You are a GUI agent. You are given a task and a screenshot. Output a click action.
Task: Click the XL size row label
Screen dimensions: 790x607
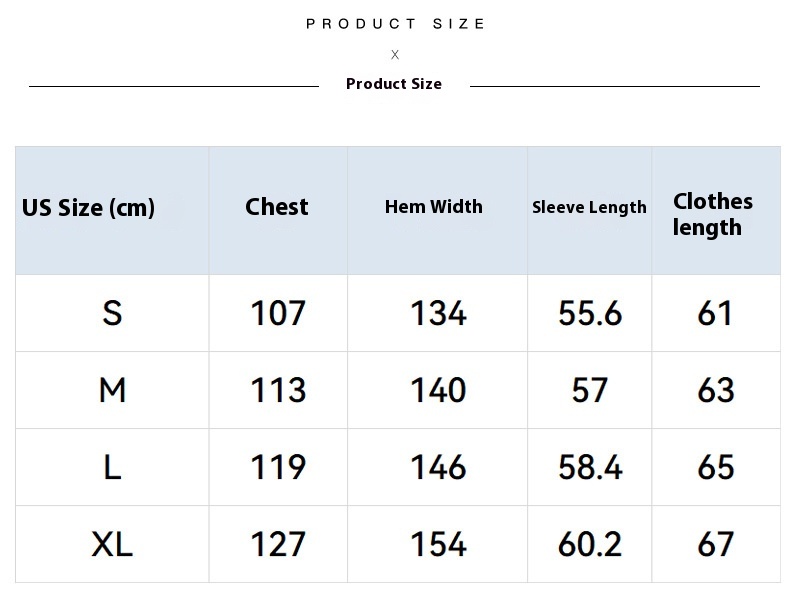click(x=112, y=545)
